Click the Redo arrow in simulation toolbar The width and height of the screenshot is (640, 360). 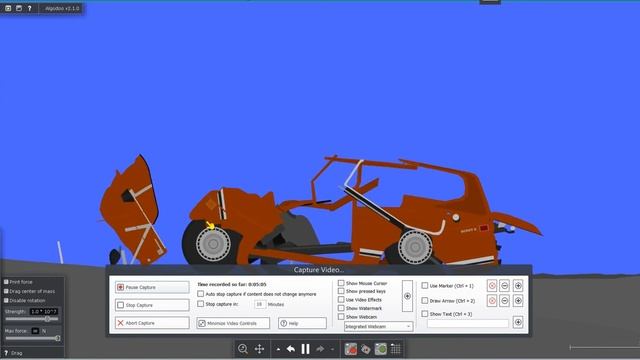click(320, 349)
